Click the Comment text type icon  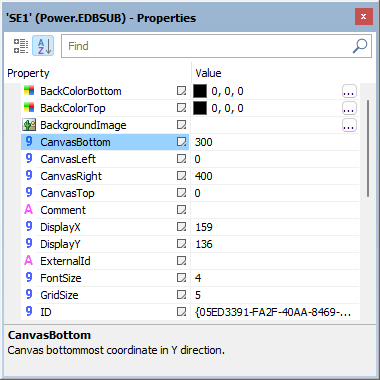pyautogui.click(x=29, y=210)
